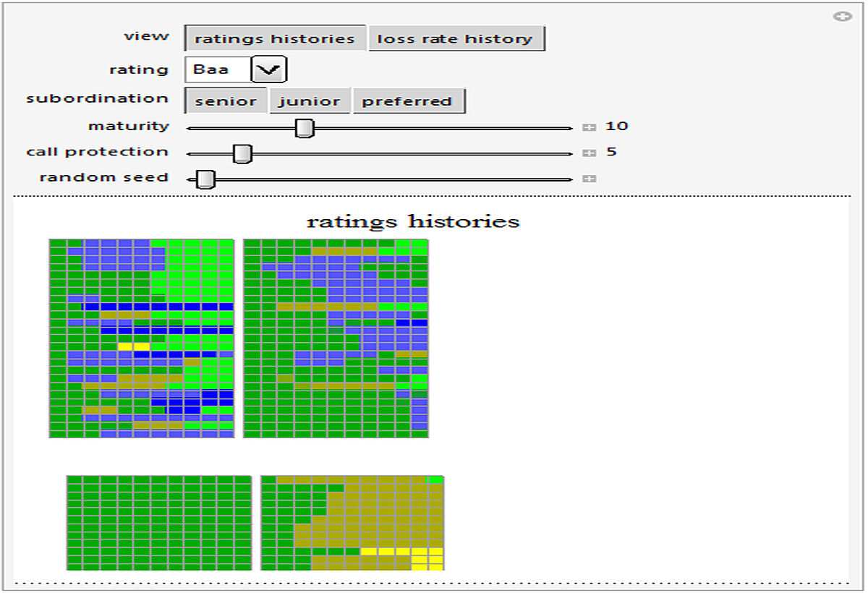Open the Baa rating dropdown arrow
The width and height of the screenshot is (868, 593).
(269, 70)
